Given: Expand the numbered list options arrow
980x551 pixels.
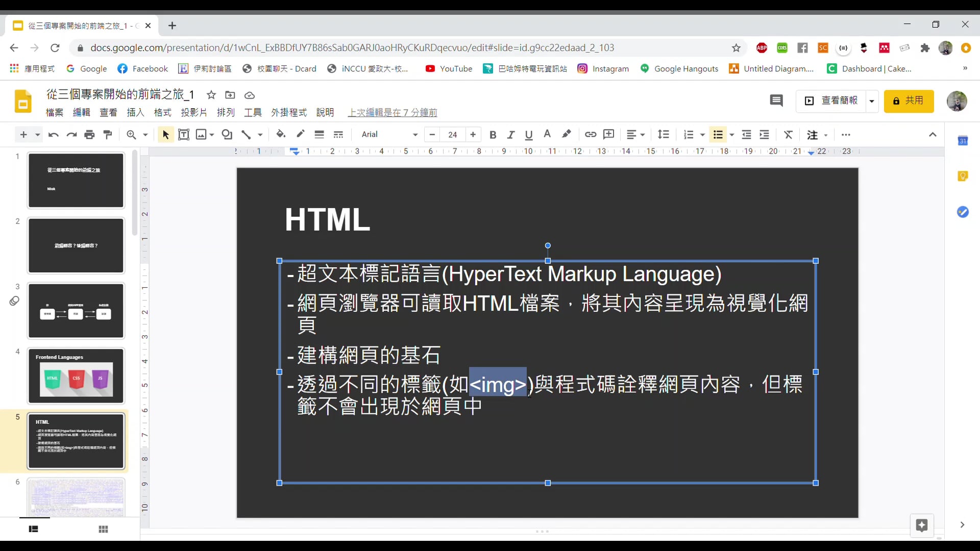Looking at the screenshot, I should 703,135.
